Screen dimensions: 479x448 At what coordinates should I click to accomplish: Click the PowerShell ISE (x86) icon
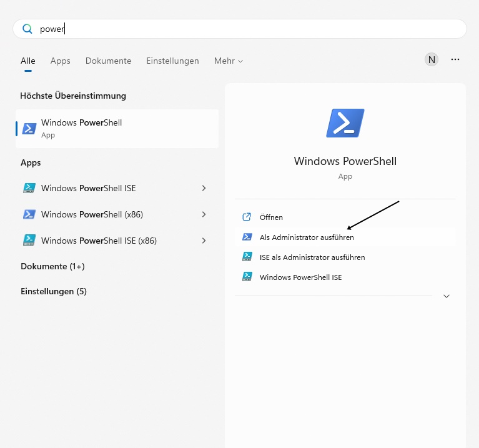click(29, 241)
